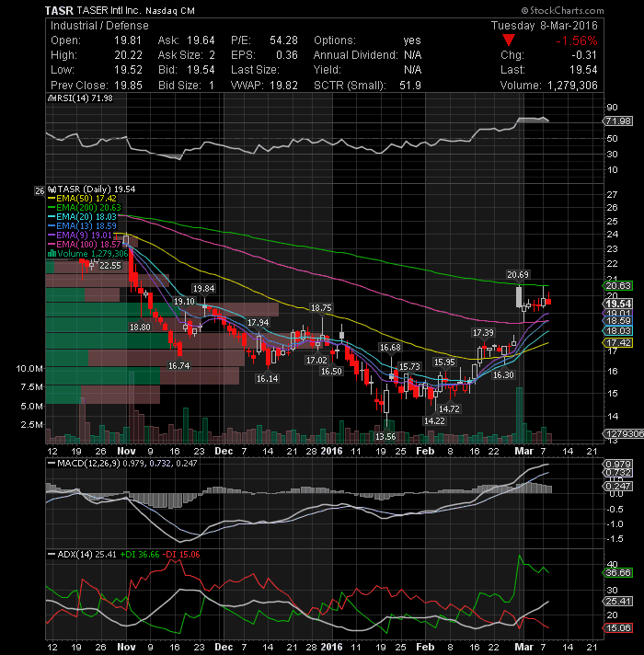Viewport: 644px width, 655px height.
Task: Click the 22.55 price annotation
Action: [x=110, y=266]
